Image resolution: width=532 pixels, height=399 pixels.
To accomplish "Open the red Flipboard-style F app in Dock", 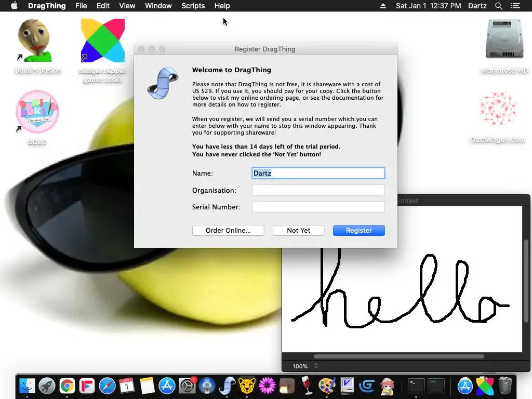I will 87,386.
